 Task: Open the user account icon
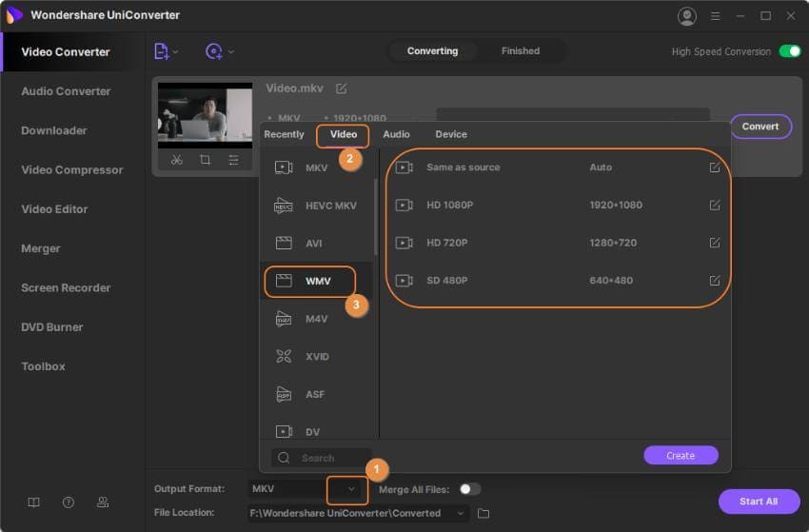coord(687,16)
